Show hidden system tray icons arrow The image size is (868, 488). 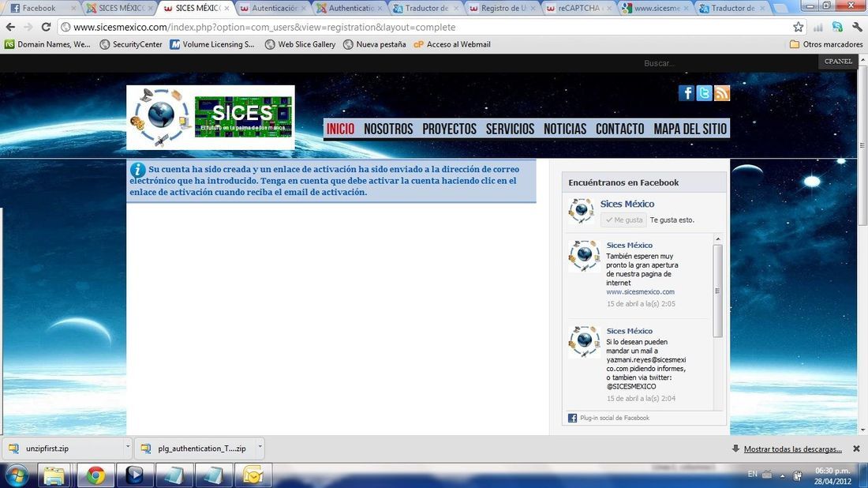point(782,476)
